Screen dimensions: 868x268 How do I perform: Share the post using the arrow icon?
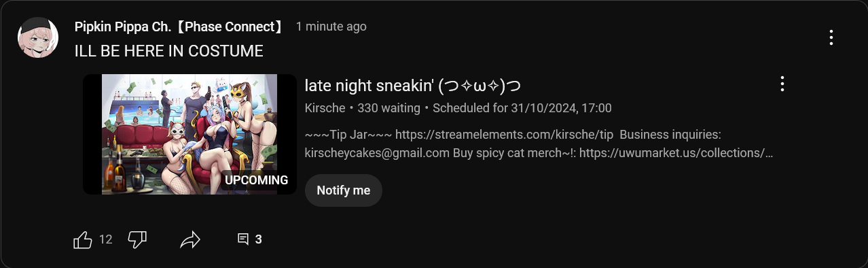pyautogui.click(x=191, y=239)
